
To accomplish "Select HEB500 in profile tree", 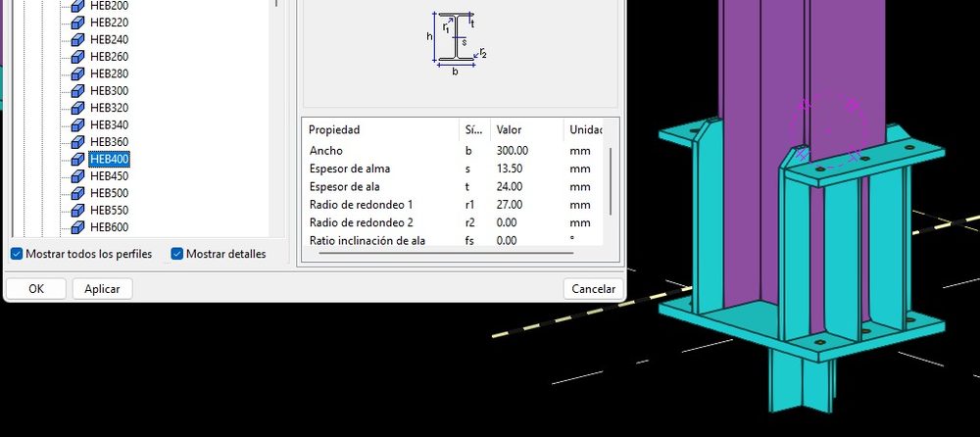I will pyautogui.click(x=110, y=193).
